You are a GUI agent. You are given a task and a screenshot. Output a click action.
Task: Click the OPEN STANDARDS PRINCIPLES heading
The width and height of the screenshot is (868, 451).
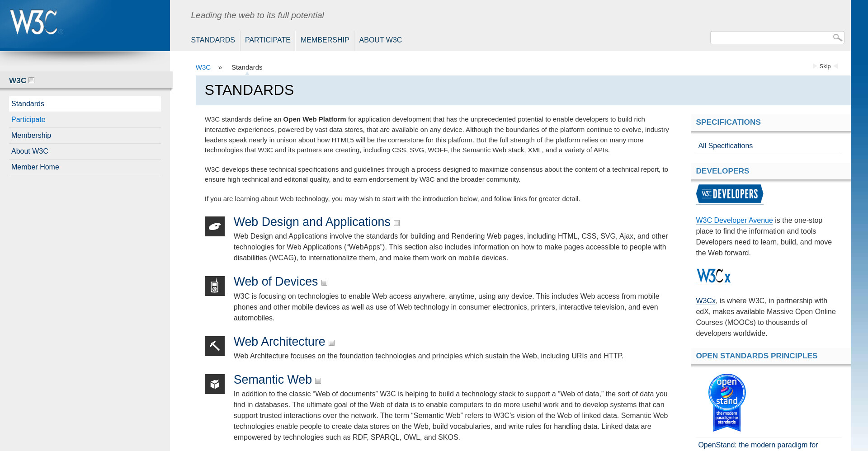tap(757, 356)
